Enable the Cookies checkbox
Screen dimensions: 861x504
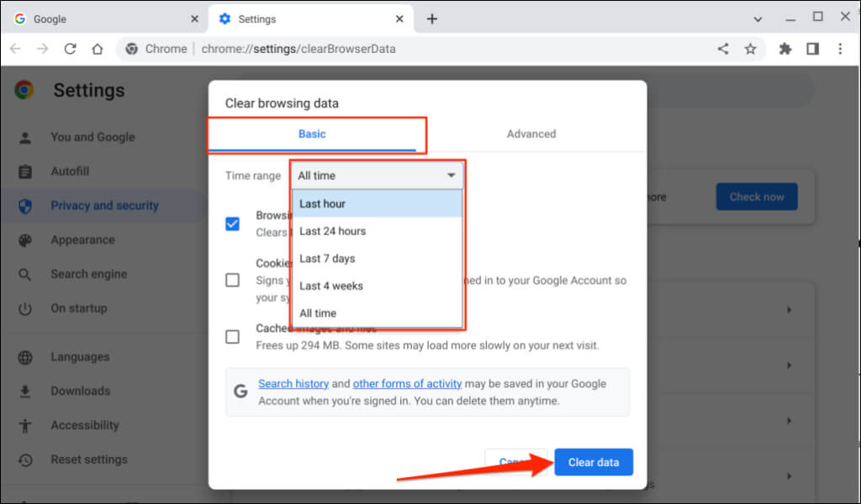pyautogui.click(x=232, y=280)
